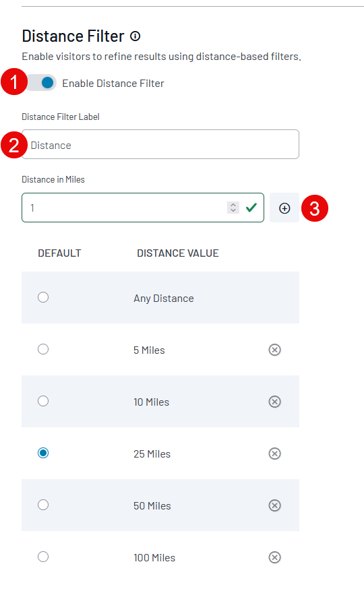Screen dimensions: 364x591
Task: Click the green checkmark in miles field
Action: (x=251, y=208)
